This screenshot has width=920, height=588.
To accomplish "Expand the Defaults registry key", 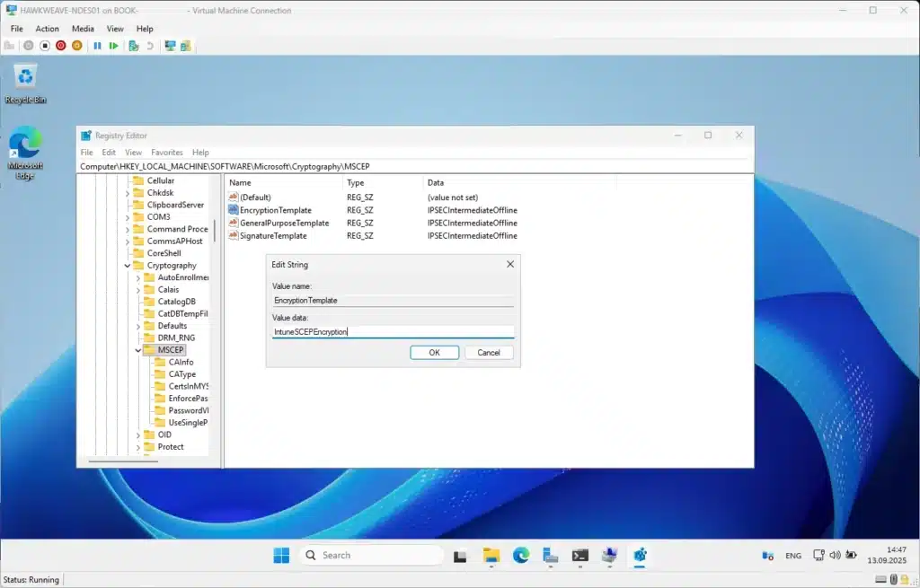I will point(138,326).
